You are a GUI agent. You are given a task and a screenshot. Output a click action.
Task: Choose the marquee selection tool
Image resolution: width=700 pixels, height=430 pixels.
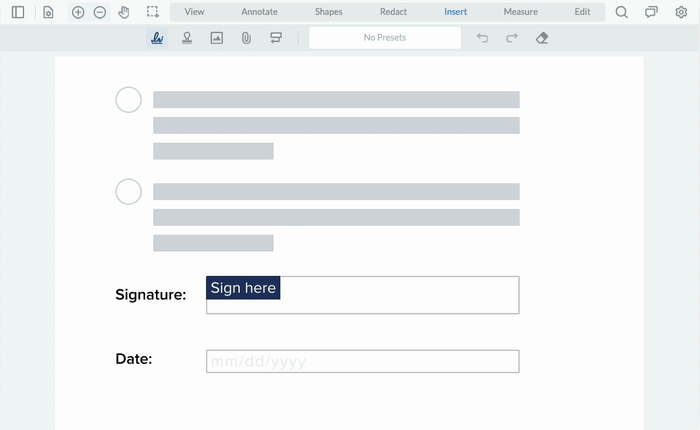(153, 12)
